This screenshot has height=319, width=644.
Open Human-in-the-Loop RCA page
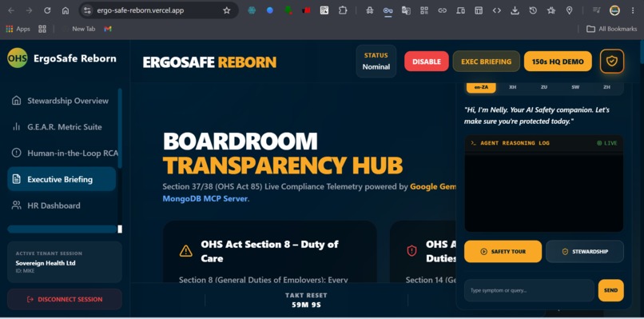click(62, 153)
